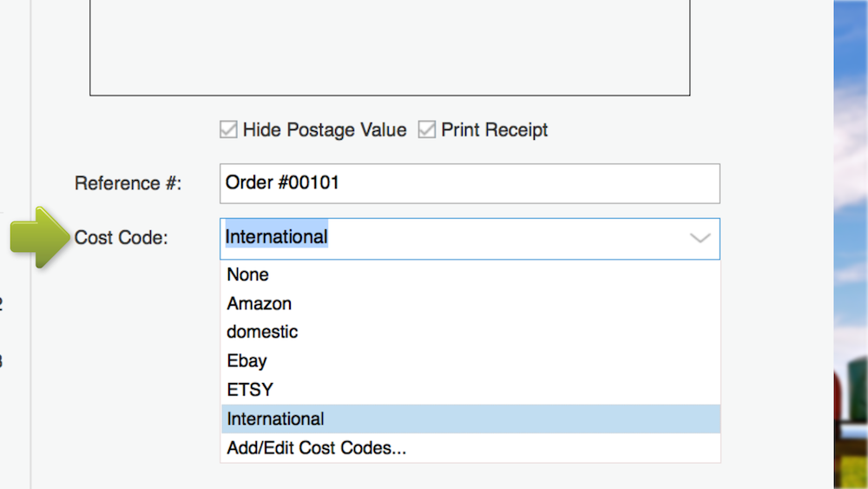The image size is (868, 489).
Task: Choose the Amazon cost code
Action: [260, 304]
